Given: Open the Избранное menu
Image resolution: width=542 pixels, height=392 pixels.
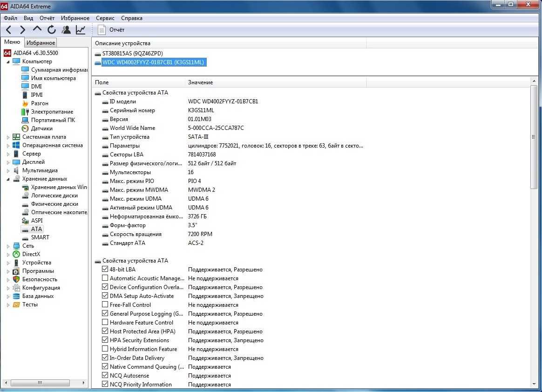Looking at the screenshot, I should click(x=75, y=18).
